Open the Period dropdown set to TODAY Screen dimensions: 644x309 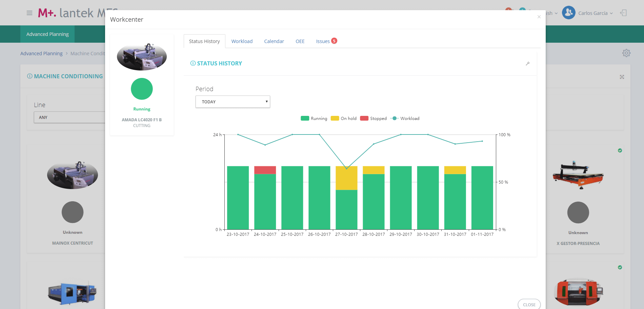click(233, 102)
